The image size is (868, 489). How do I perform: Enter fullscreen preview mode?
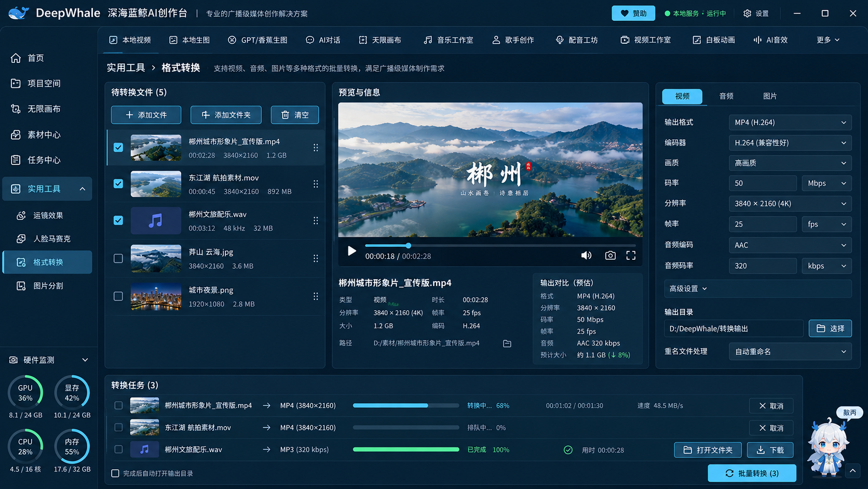click(631, 255)
